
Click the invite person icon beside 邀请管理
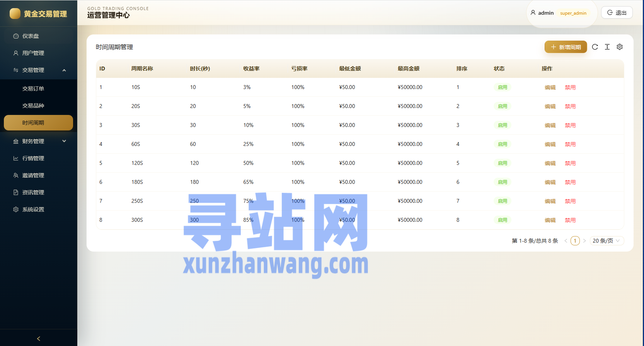pos(16,175)
